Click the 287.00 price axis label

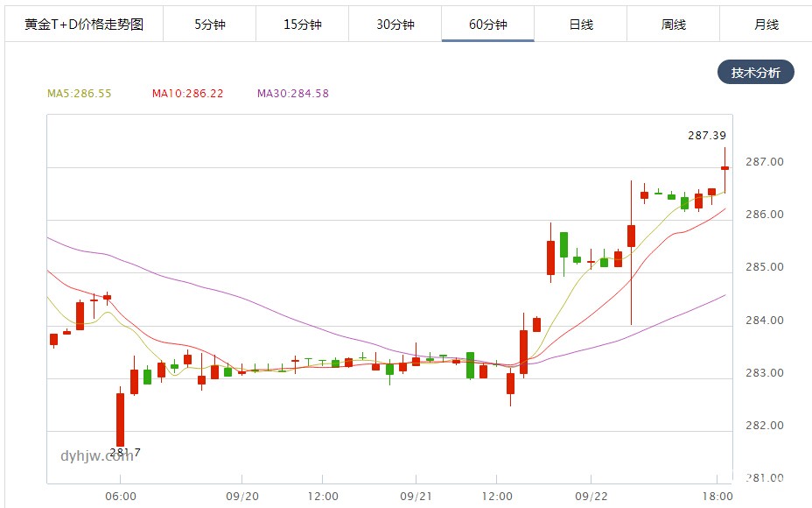pyautogui.click(x=766, y=162)
